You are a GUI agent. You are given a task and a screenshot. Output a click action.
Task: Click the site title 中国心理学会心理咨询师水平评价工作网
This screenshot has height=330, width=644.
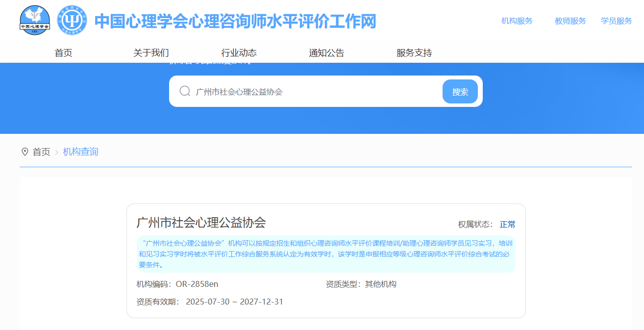pos(235,21)
